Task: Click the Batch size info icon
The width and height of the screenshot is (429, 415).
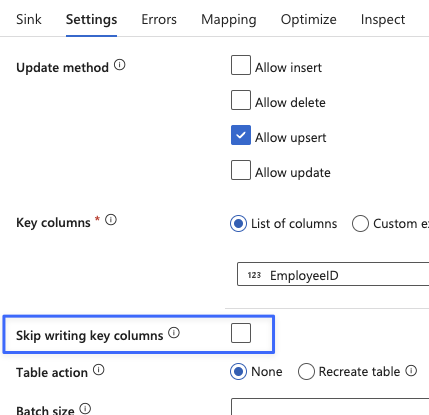Action: point(85,408)
